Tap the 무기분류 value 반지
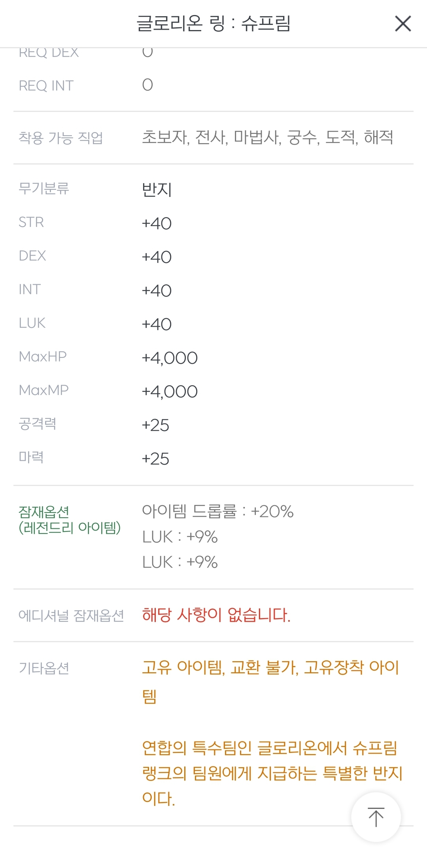This screenshot has width=427, height=868. point(157,189)
